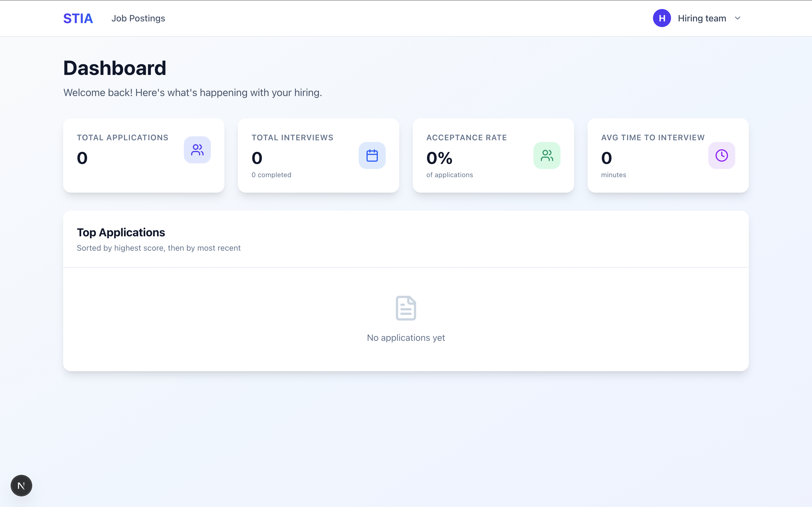The height and width of the screenshot is (507, 812).
Task: Click the blue H avatar circle
Action: point(662,18)
